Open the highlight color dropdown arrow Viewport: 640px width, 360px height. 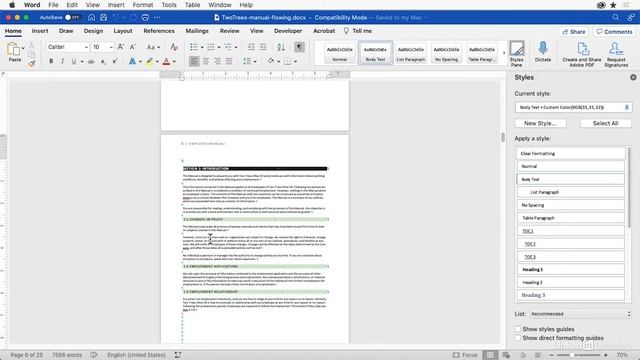coord(157,62)
